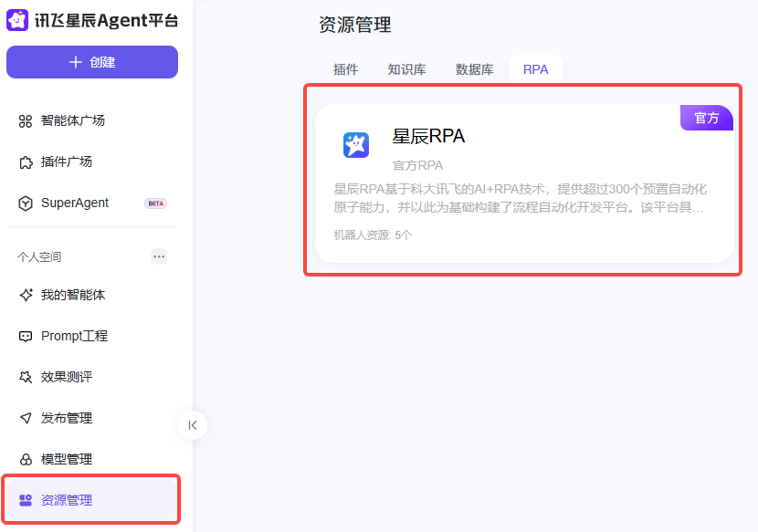Click the 智能体广场 sidebar icon
Screen dimensions: 758x532
click(x=26, y=120)
